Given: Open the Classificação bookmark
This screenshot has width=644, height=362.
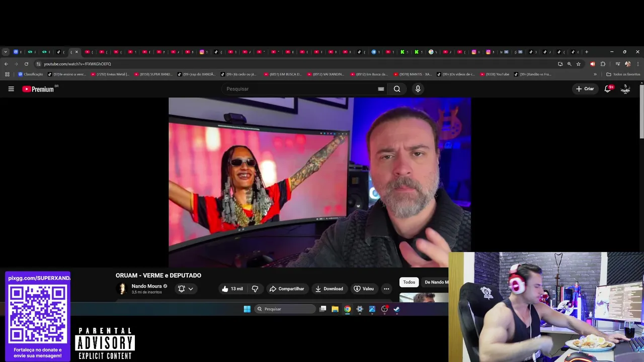Looking at the screenshot, I should point(31,74).
